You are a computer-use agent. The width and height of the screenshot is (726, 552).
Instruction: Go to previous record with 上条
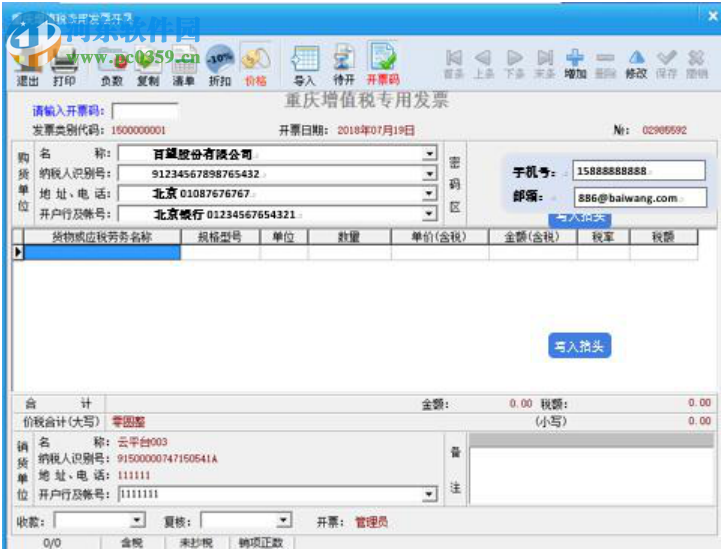click(x=484, y=64)
